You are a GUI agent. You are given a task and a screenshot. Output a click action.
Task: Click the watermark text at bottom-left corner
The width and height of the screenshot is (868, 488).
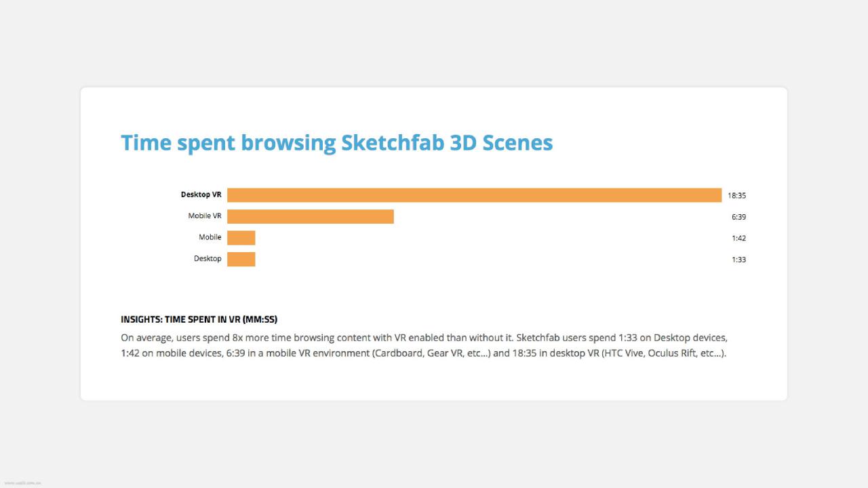click(23, 483)
